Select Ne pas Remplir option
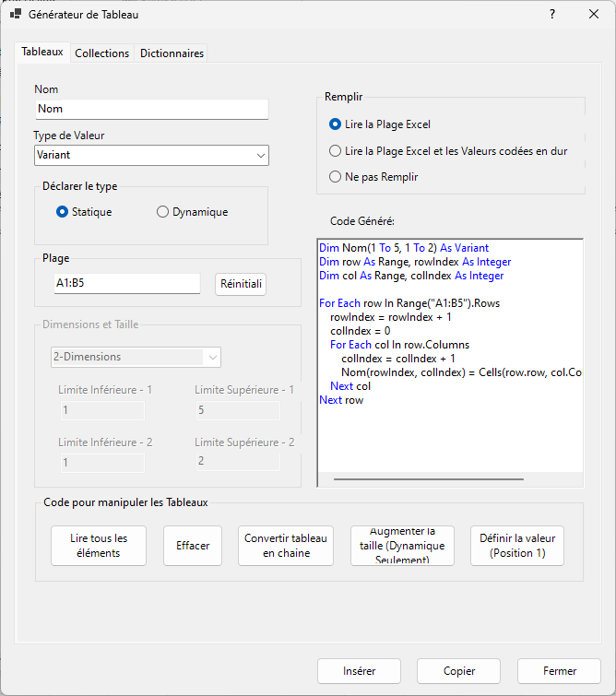 (x=373, y=177)
